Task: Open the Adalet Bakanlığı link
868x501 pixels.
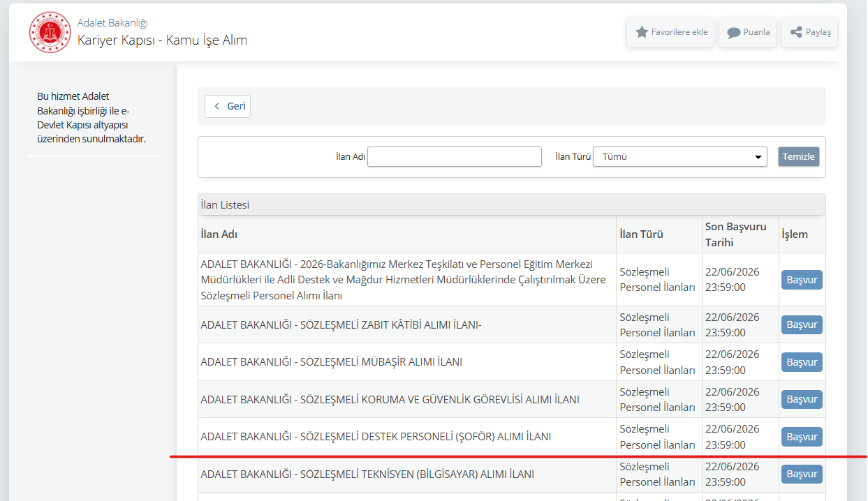Action: 112,23
